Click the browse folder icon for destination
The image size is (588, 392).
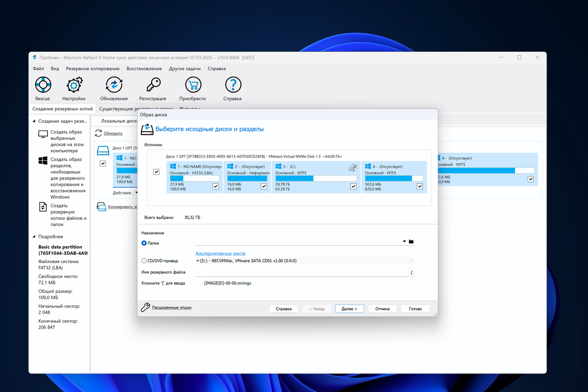[x=411, y=241]
